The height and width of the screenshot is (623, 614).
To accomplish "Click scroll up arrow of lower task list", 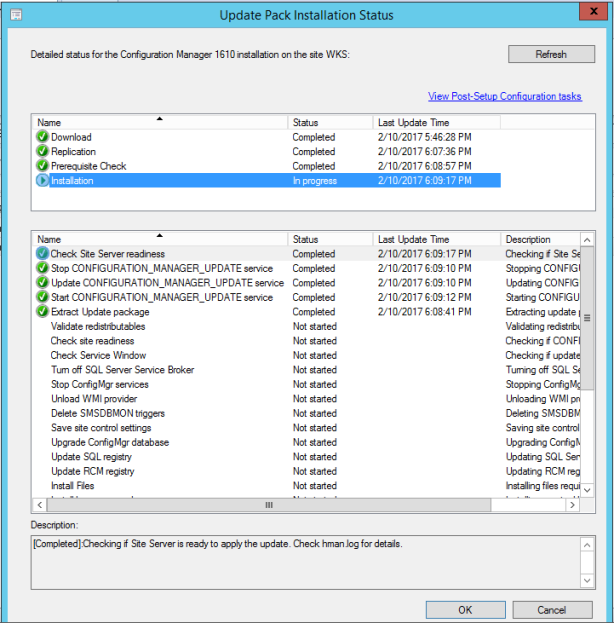I will point(587,240).
